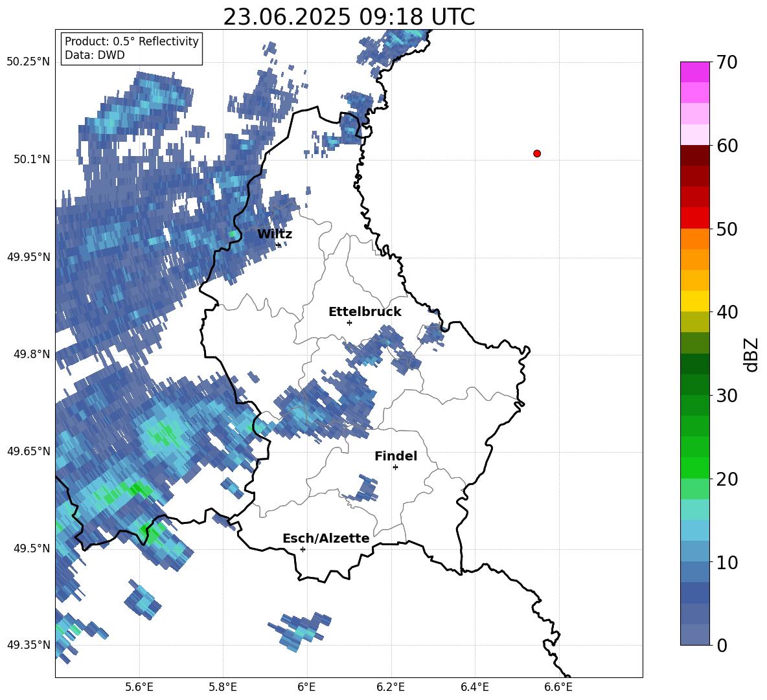The height and width of the screenshot is (700, 767).
Task: Click the 49.65°N latitude label
Action: (29, 451)
